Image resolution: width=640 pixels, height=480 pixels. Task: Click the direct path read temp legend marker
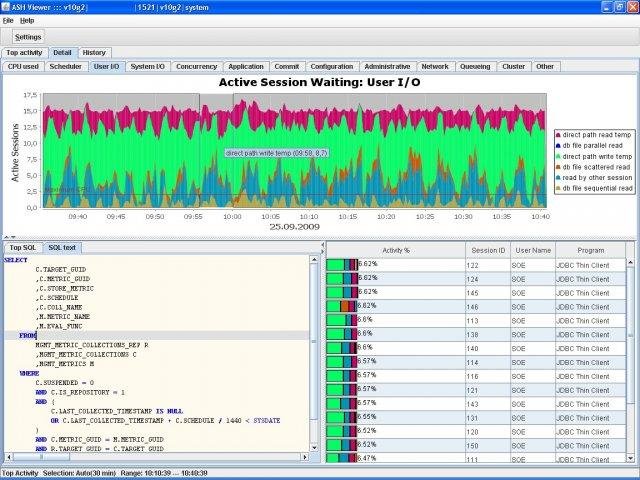click(557, 134)
